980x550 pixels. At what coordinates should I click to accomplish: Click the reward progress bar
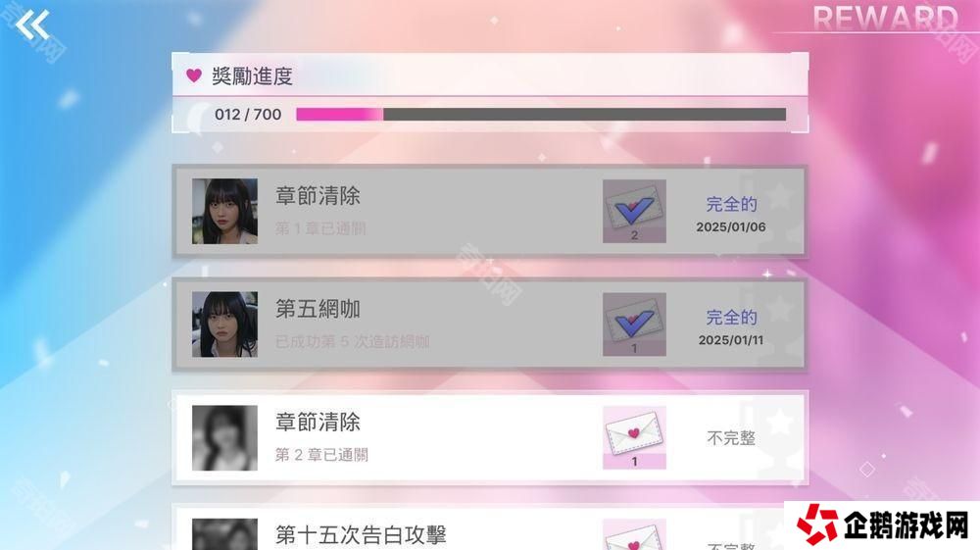(541, 115)
